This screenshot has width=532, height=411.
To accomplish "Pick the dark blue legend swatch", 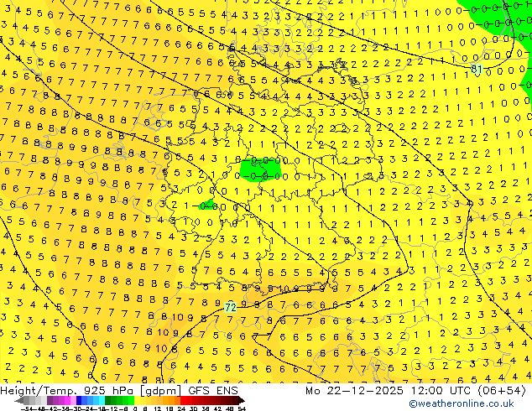I will 79,400.
